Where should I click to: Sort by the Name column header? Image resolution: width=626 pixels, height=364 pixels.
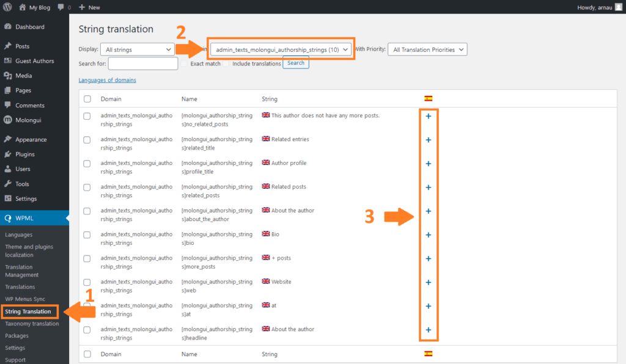click(x=190, y=99)
